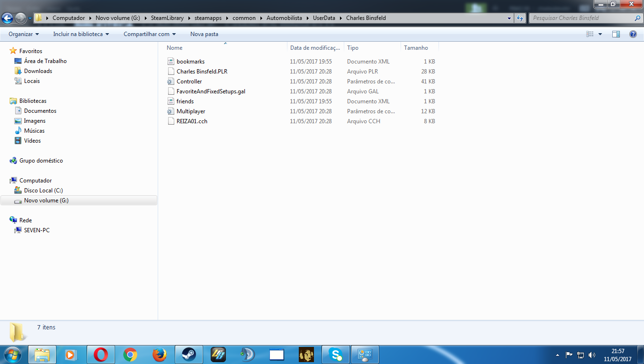This screenshot has width=644, height=364.
Task: Sort by the Tamanho column header
Action: click(420, 48)
